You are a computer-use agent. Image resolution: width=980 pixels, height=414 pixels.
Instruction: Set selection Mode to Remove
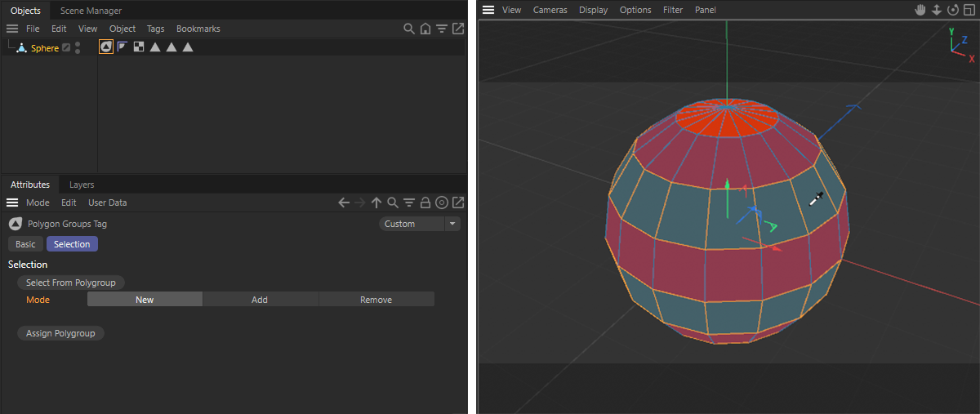(376, 300)
